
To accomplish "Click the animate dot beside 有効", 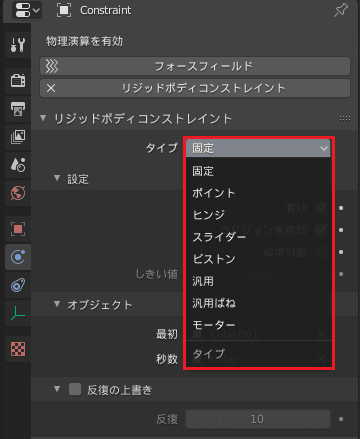I will tap(341, 208).
